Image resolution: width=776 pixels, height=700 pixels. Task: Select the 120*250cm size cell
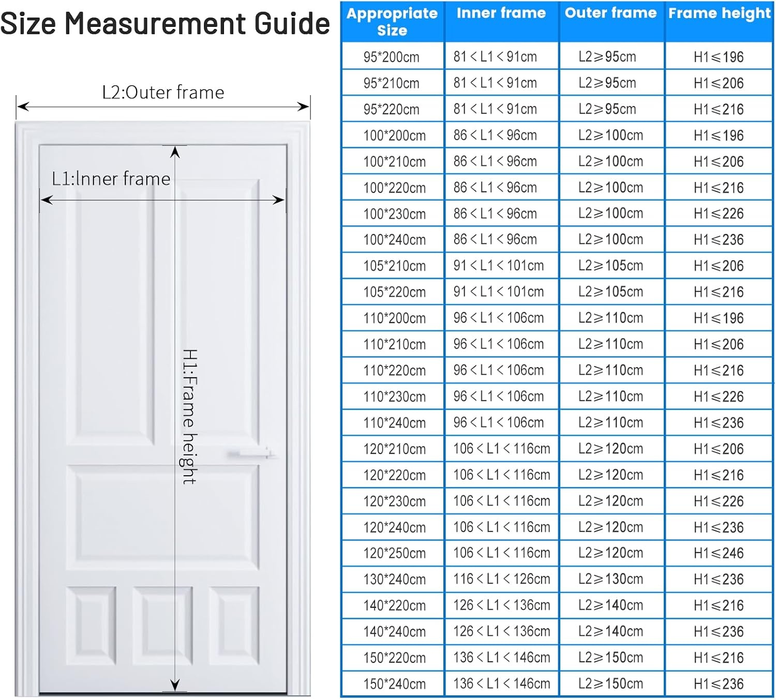394,553
